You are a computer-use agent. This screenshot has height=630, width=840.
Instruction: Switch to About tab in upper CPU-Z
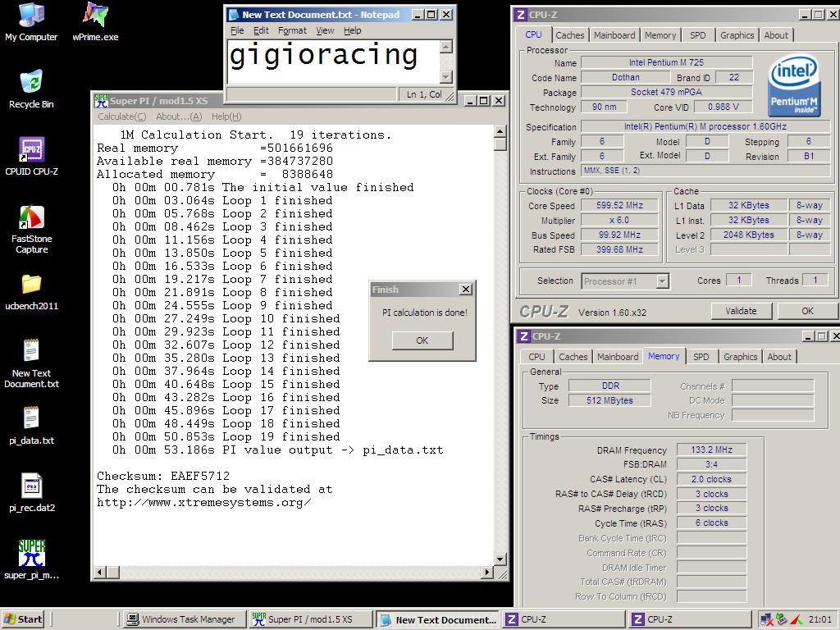[x=776, y=35]
